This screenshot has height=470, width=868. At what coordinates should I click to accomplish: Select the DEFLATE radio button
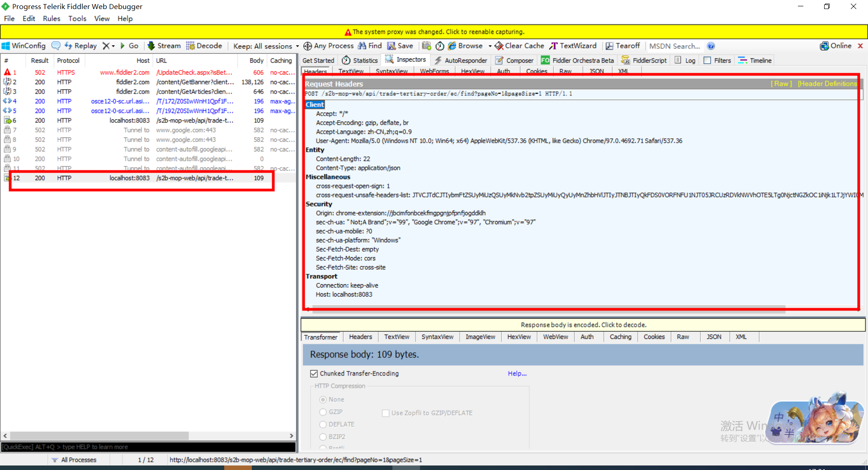(323, 424)
